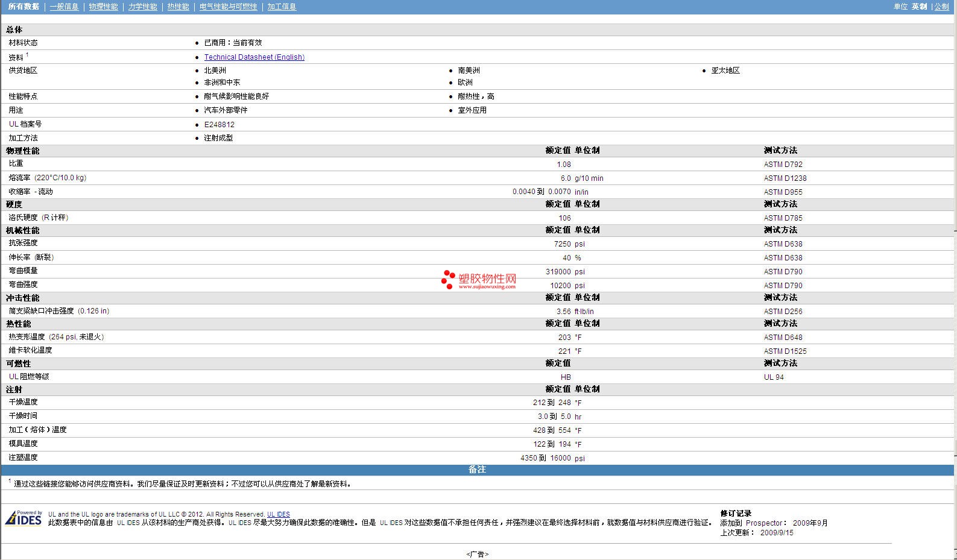Select the 热性能 tab
Screen dimensions: 957x560
pos(178,7)
